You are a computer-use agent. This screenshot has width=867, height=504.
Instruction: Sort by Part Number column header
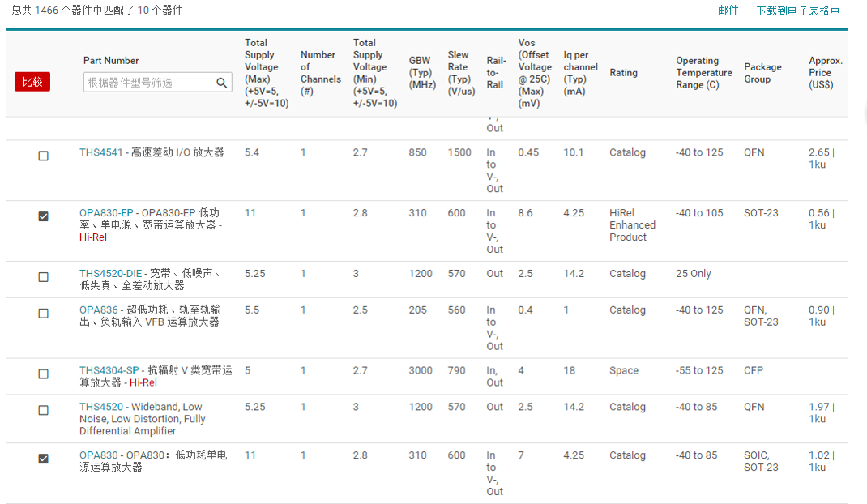click(x=111, y=60)
